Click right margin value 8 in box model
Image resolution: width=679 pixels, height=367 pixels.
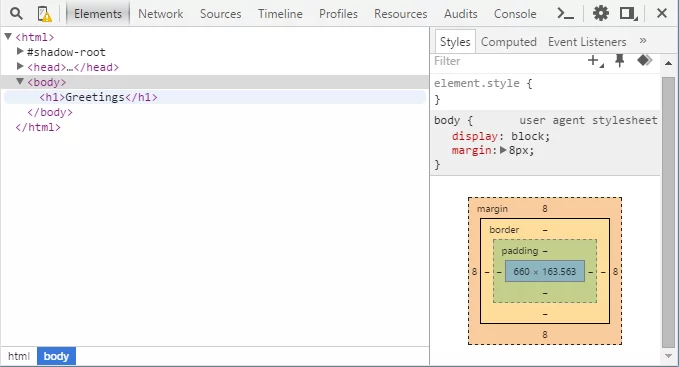click(615, 271)
